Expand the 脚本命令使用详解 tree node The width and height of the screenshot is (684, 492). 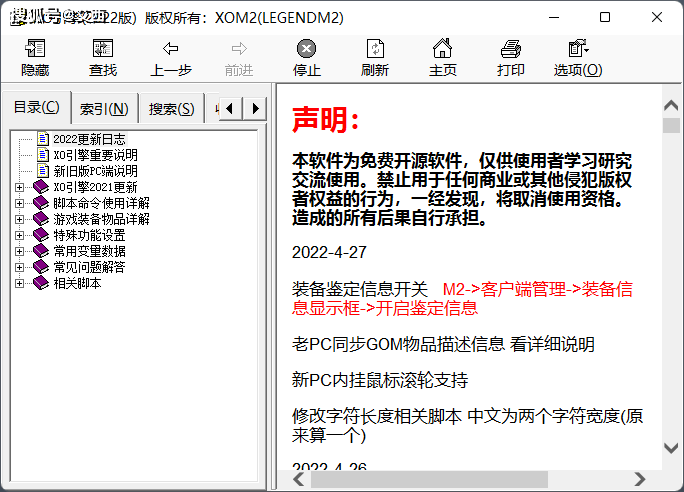coord(20,203)
